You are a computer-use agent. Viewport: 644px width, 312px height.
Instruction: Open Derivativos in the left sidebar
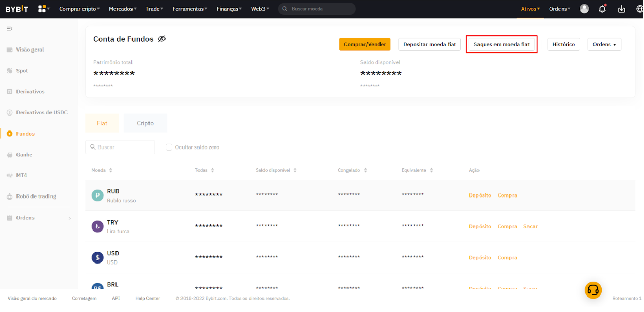tap(30, 91)
